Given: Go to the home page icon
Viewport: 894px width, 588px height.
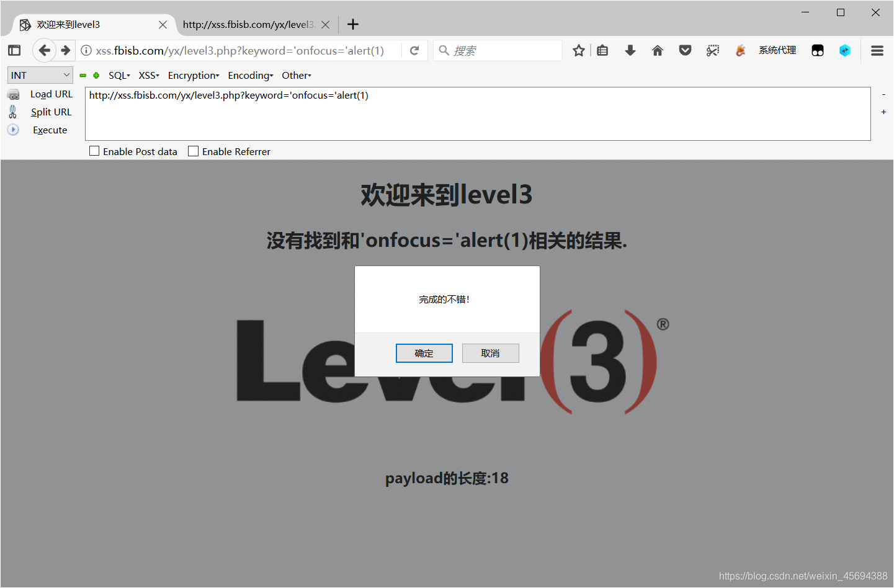Looking at the screenshot, I should point(658,50).
